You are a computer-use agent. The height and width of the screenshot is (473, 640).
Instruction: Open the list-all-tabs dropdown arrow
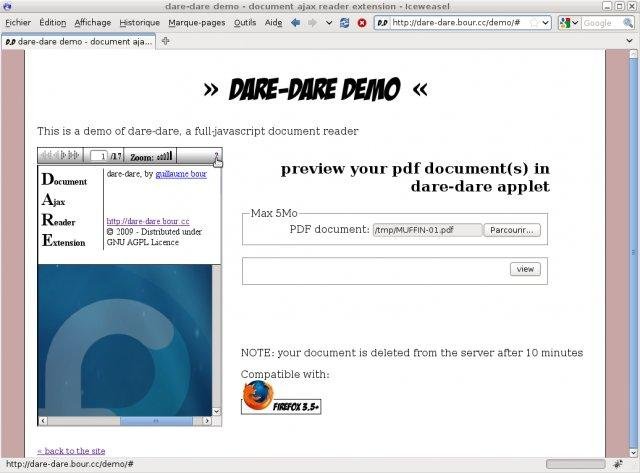tap(629, 41)
